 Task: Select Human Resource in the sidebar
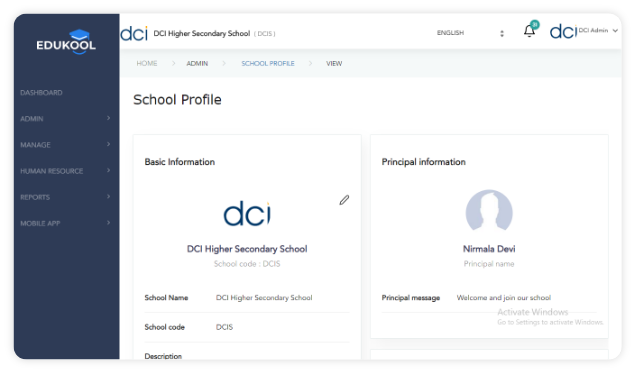(51, 171)
